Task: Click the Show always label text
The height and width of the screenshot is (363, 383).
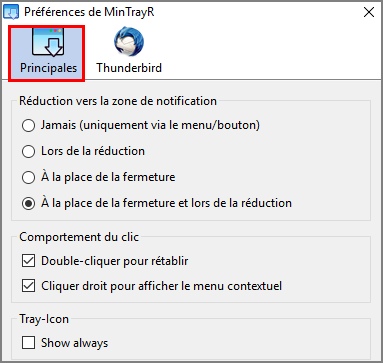Action: (x=75, y=343)
